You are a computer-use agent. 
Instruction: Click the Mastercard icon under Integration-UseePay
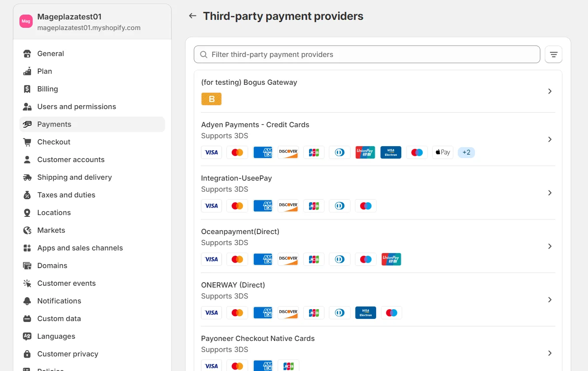click(x=237, y=205)
